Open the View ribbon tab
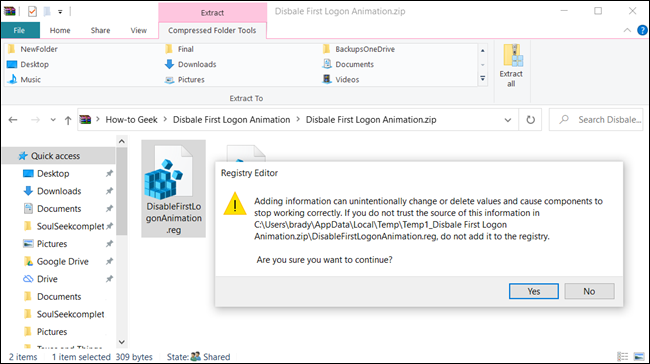 (x=138, y=30)
